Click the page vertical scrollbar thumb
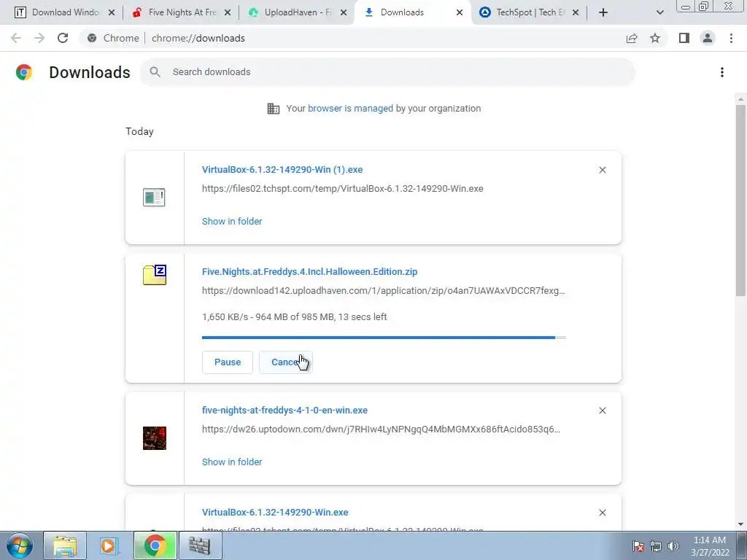747x560 pixels. point(740,200)
